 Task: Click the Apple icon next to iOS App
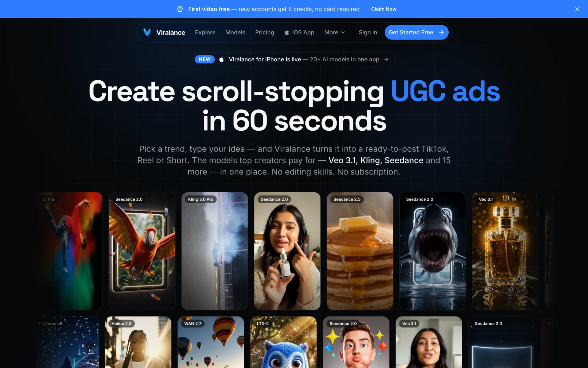pyautogui.click(x=287, y=32)
